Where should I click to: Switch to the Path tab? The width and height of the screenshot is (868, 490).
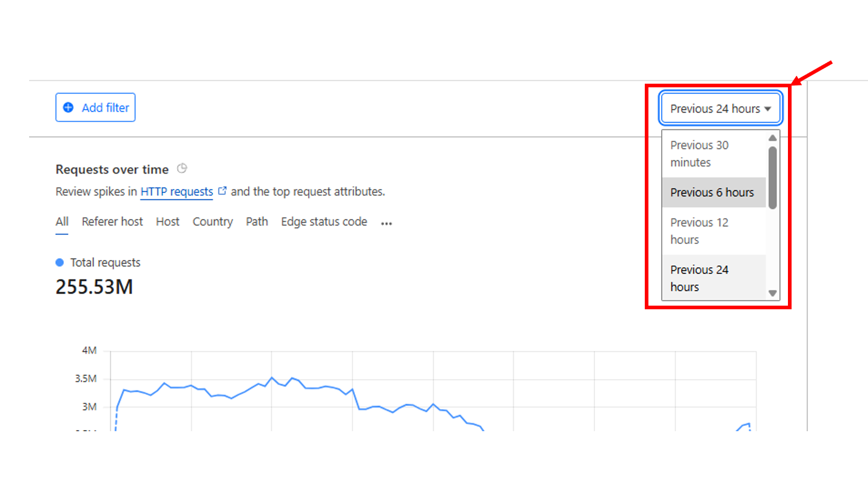[x=257, y=222]
